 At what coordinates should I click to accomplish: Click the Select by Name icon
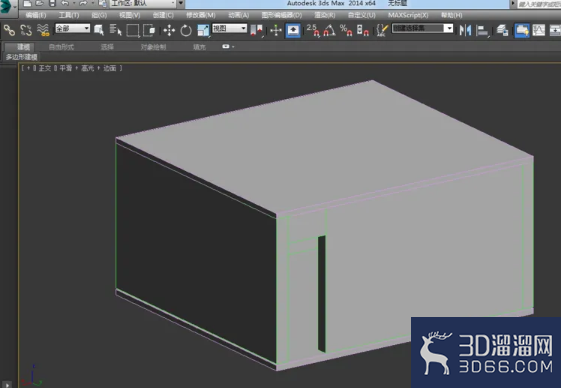(x=116, y=30)
